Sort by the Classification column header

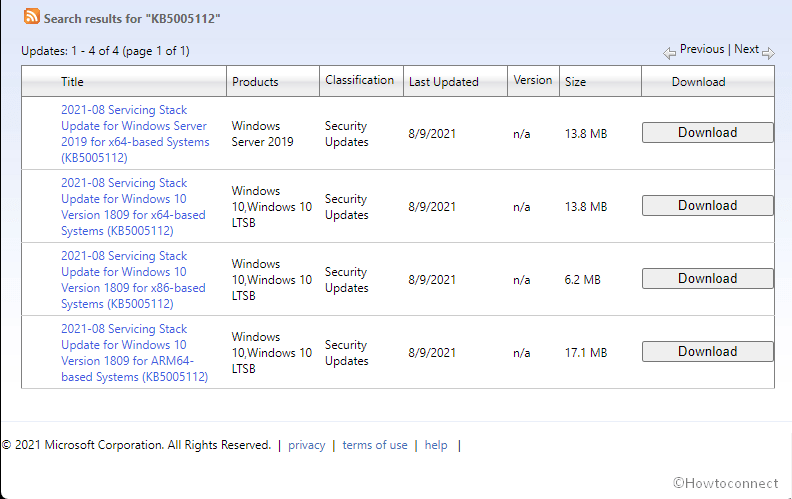pyautogui.click(x=360, y=80)
